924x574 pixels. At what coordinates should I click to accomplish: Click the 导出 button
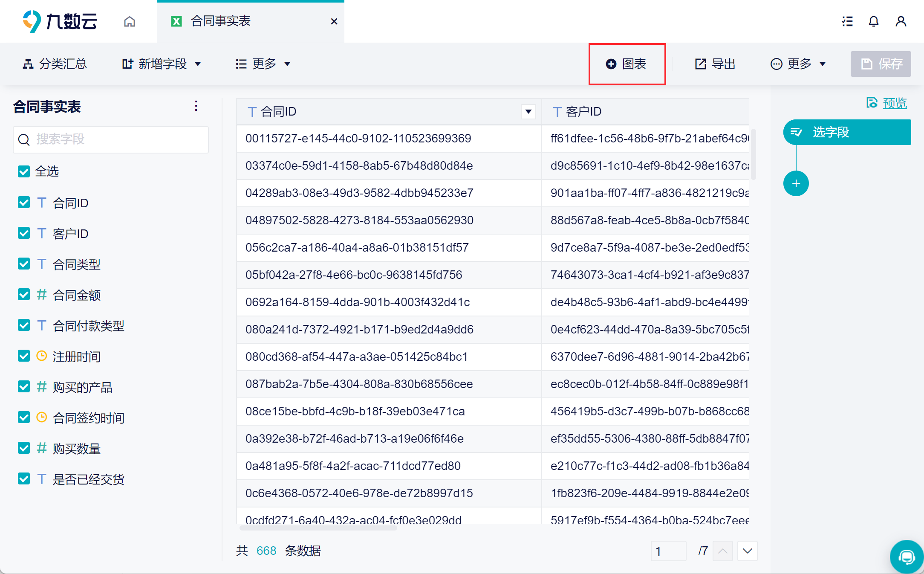tap(715, 64)
